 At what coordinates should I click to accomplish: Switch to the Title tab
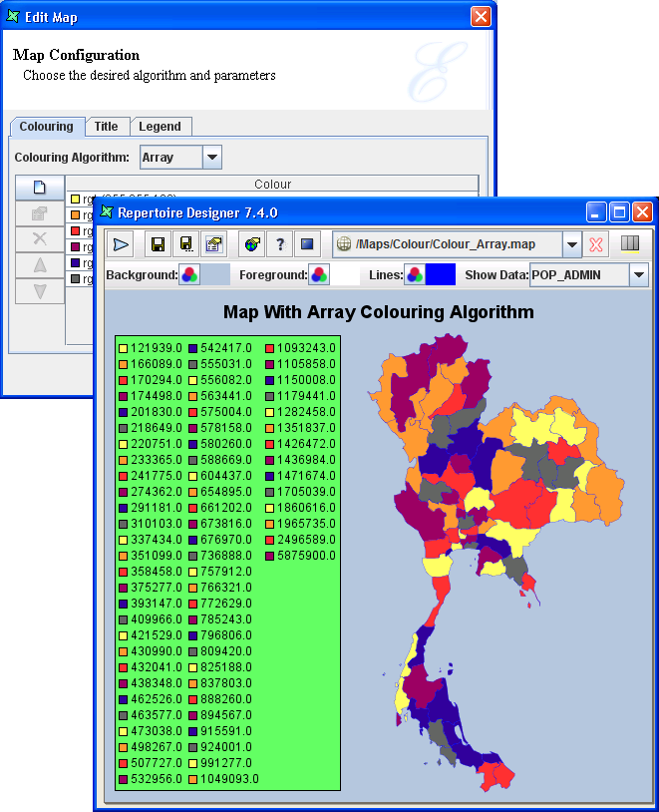(106, 127)
